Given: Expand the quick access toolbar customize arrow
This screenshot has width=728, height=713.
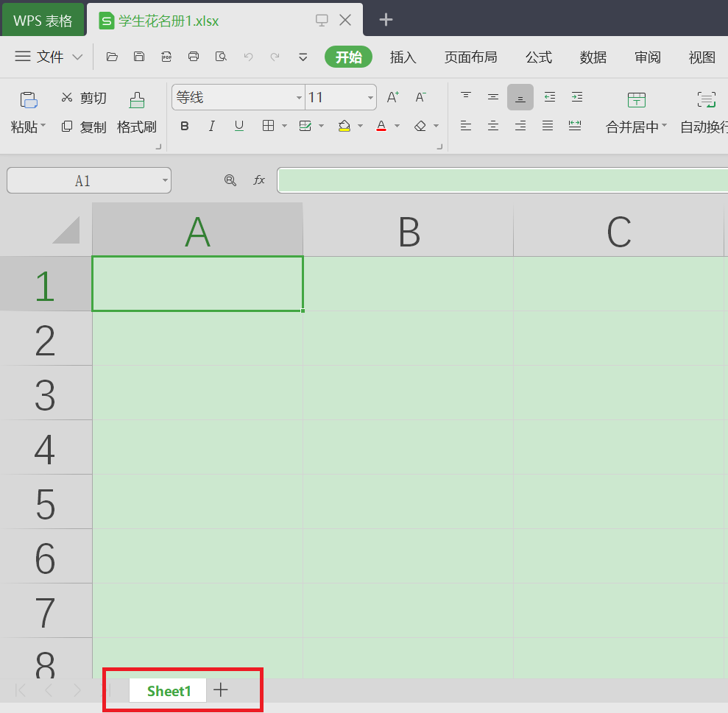Looking at the screenshot, I should click(x=303, y=57).
